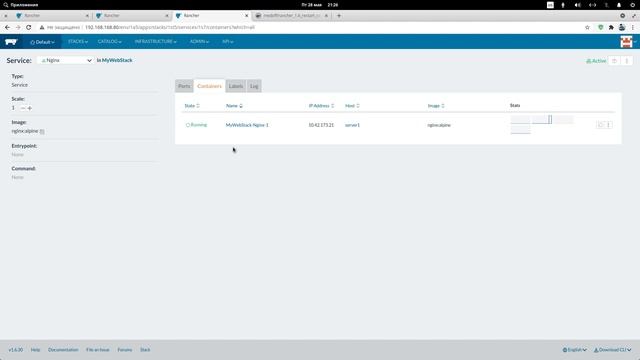This screenshot has width=640, height=360.
Task: Sort containers by Host column
Action: pyautogui.click(x=352, y=106)
